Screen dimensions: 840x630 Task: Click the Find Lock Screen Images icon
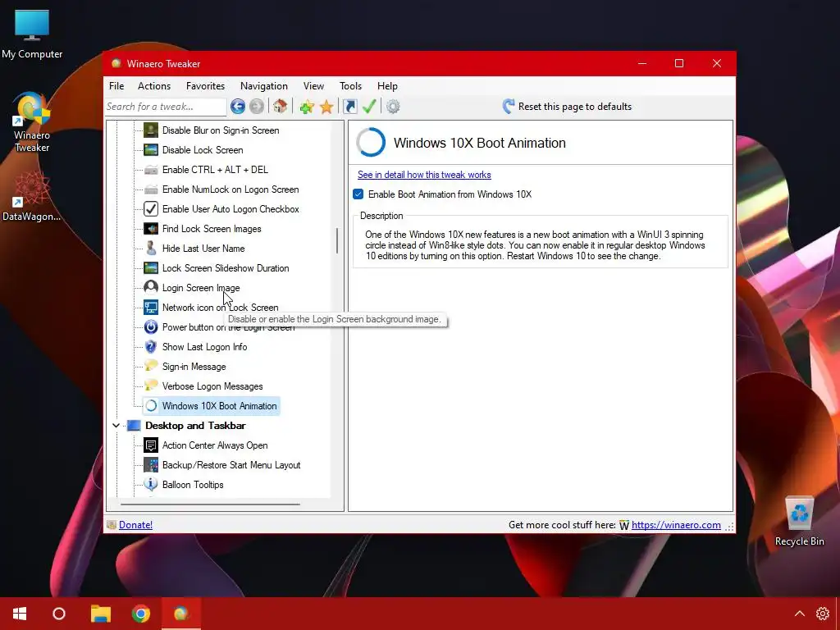point(151,229)
